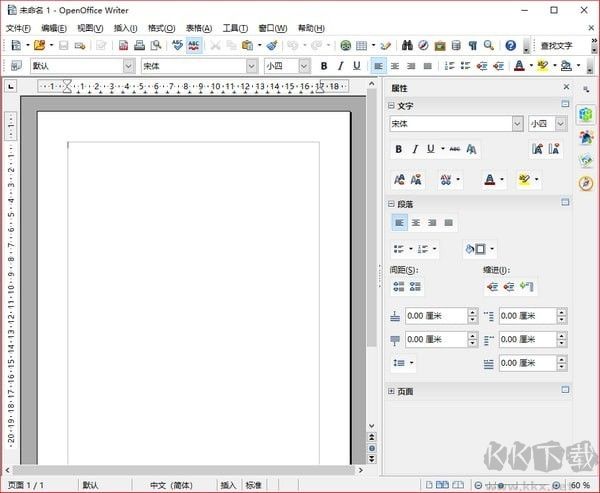Click the Export as PDF icon
Viewport: 600px width, 493px height.
click(123, 46)
